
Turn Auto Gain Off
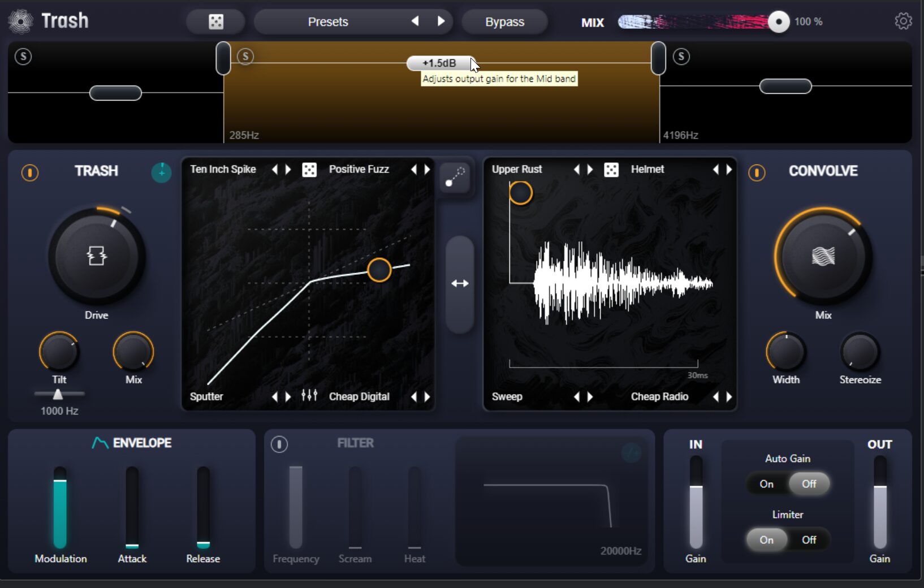tap(809, 484)
